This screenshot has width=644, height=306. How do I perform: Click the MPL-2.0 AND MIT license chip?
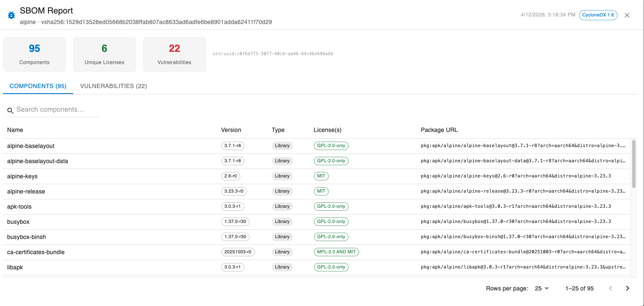336,252
